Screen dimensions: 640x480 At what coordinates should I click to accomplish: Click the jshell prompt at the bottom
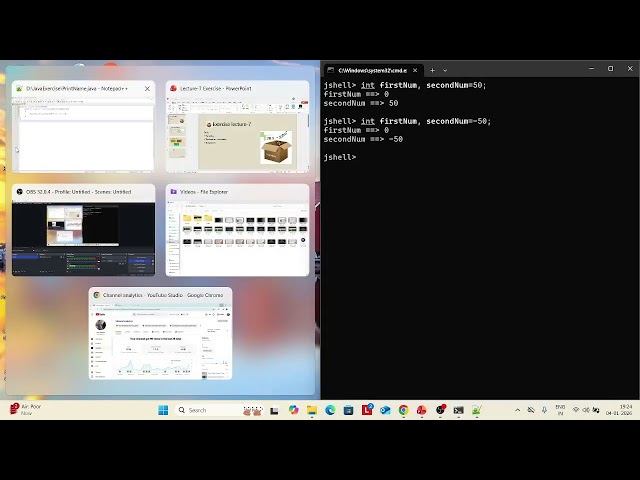pyautogui.click(x=340, y=157)
